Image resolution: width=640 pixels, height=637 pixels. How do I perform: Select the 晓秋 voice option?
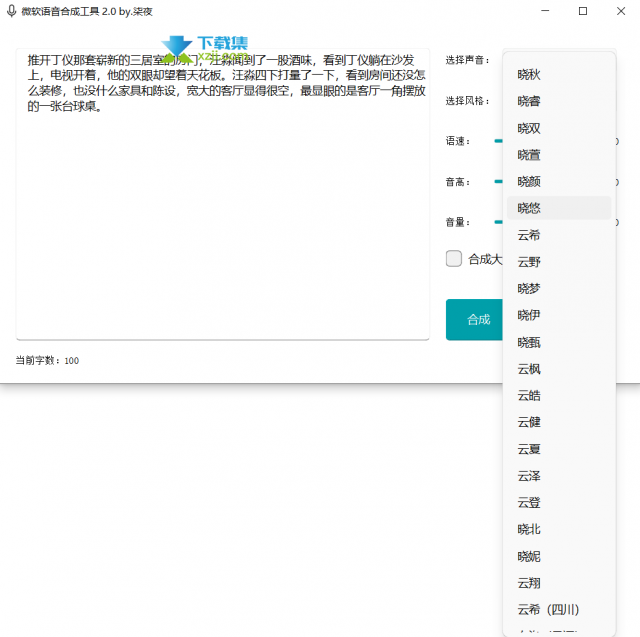tap(559, 75)
